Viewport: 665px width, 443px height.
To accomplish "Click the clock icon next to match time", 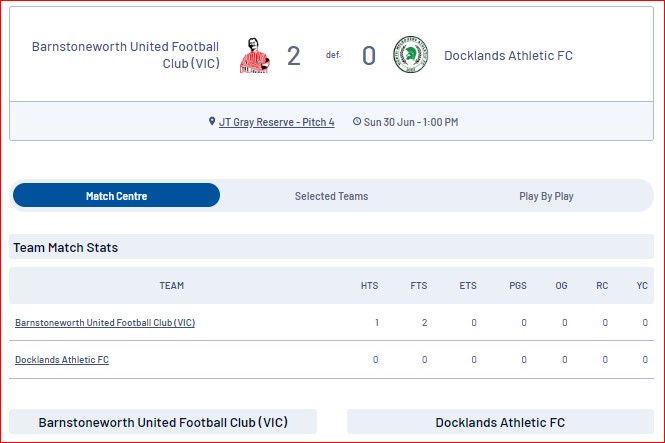I will click(357, 122).
